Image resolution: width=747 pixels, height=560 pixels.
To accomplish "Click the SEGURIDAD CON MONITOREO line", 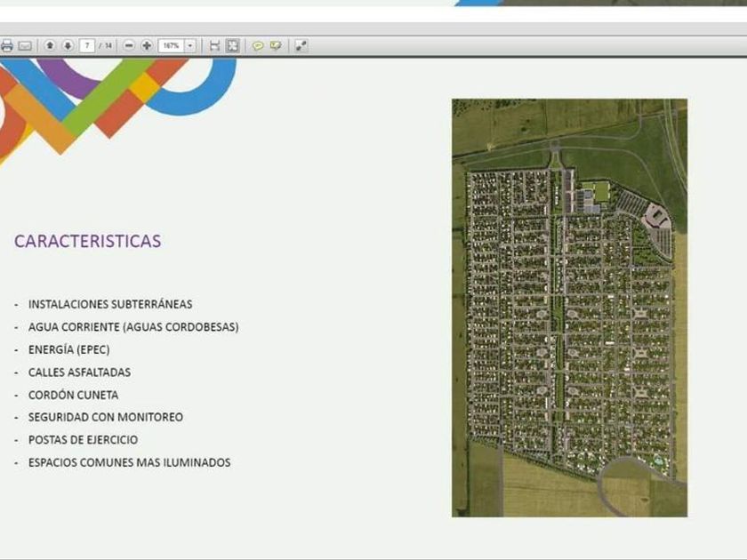I will tap(106, 417).
